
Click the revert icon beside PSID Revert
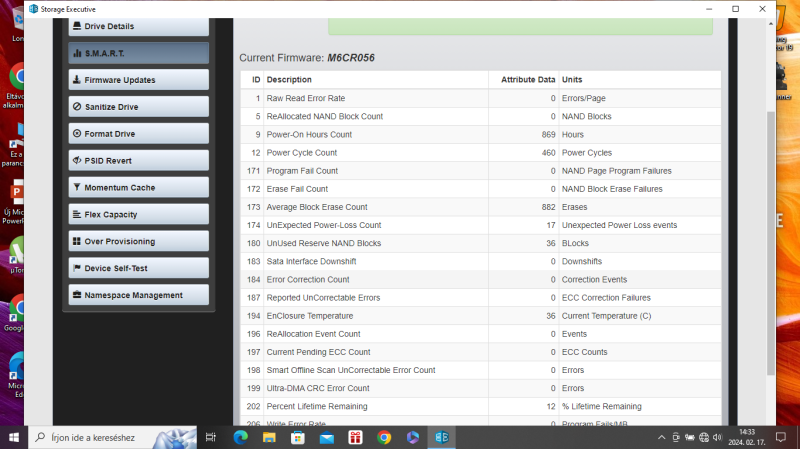(77, 160)
